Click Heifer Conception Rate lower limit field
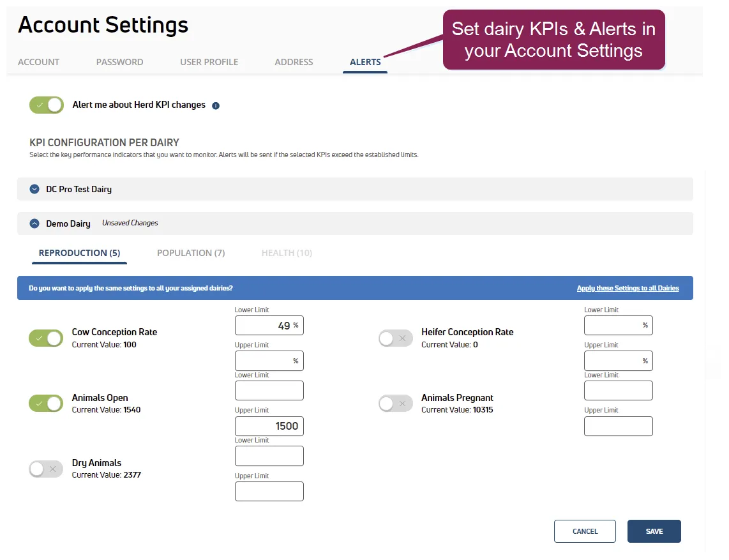The image size is (729, 560). point(619,326)
